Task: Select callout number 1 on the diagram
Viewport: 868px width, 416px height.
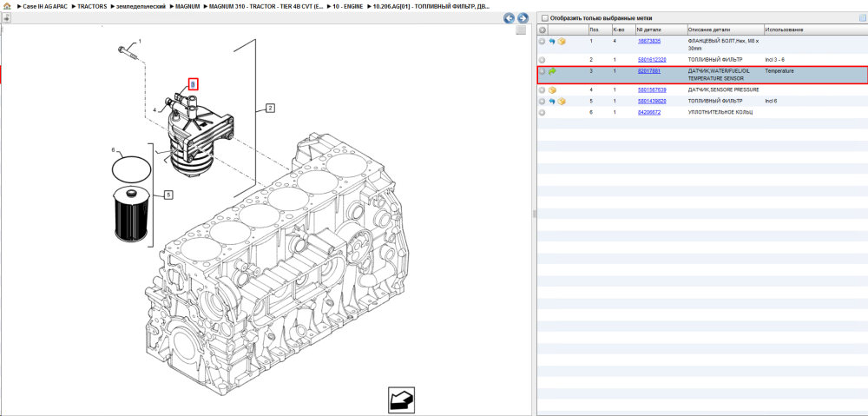Action: (x=140, y=42)
